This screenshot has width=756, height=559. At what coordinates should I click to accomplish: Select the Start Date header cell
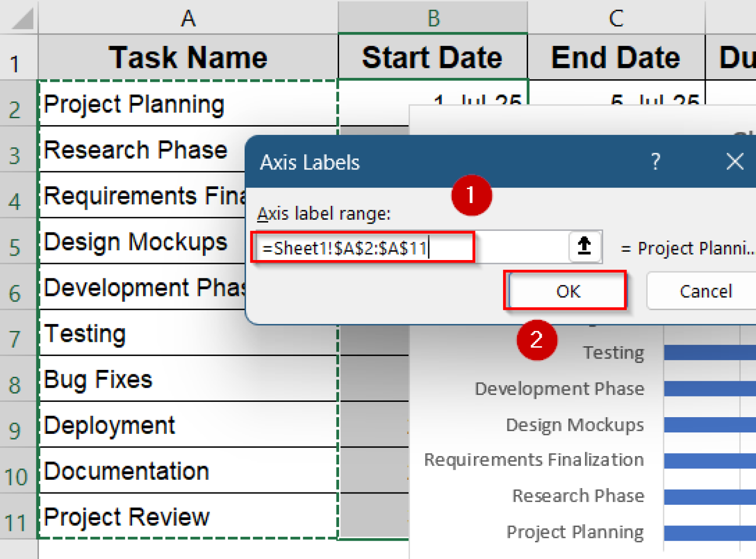point(432,57)
